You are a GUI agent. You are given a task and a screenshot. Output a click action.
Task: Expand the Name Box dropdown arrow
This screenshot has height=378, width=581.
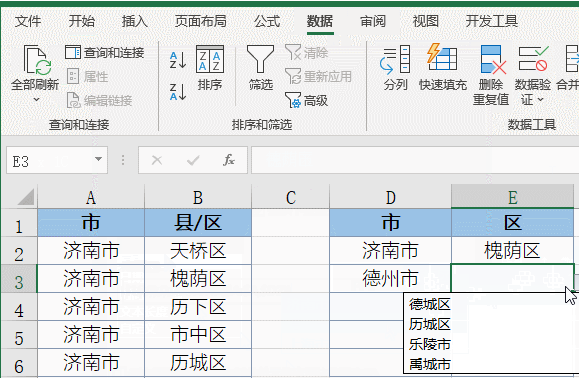point(98,159)
